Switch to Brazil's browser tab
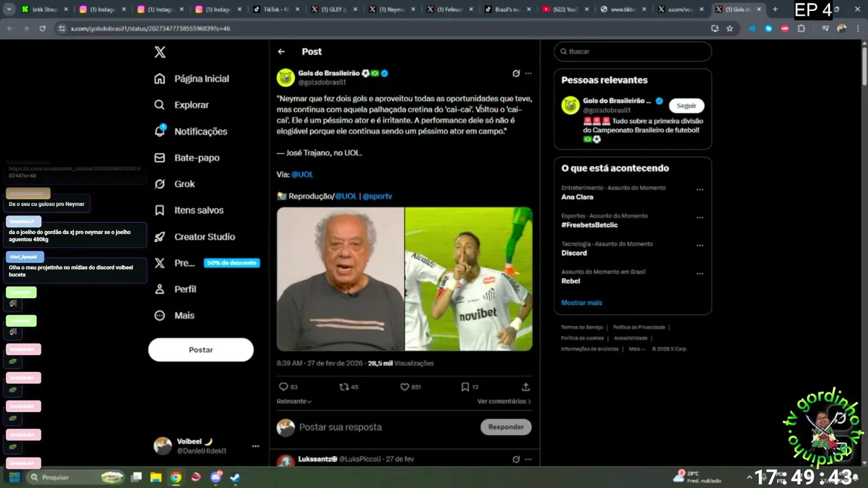The image size is (868, 488). click(507, 9)
